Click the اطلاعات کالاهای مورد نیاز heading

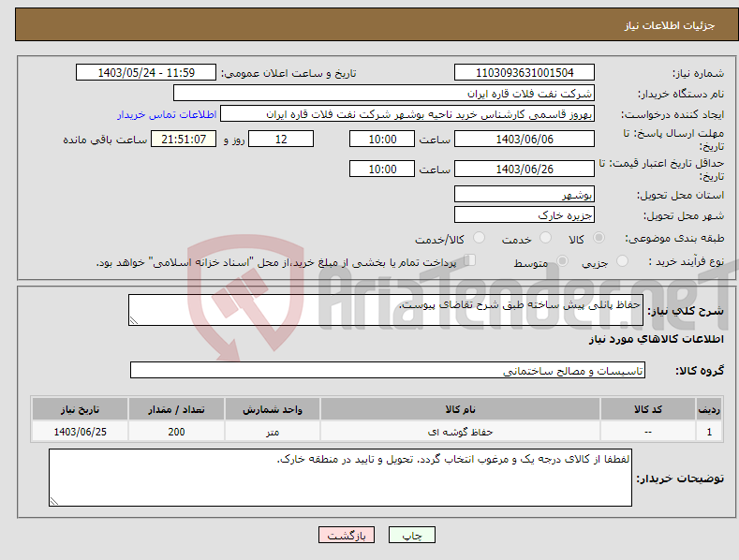point(656,339)
